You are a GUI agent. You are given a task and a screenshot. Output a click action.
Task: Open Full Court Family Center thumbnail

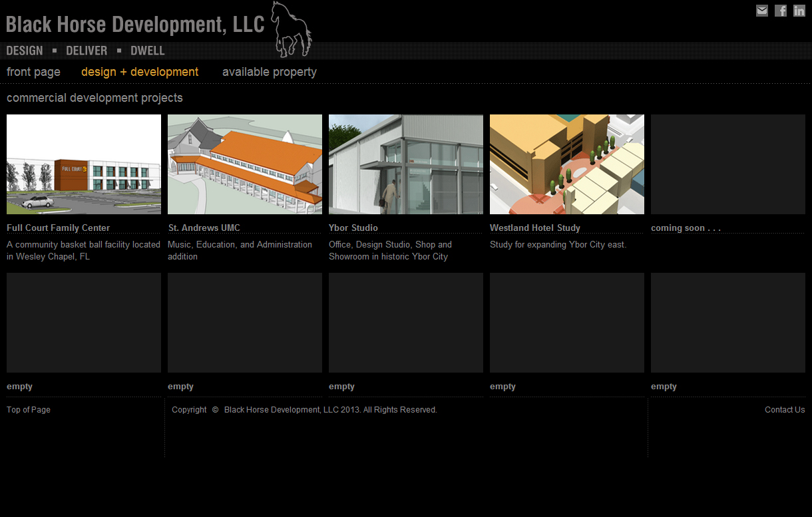point(84,164)
